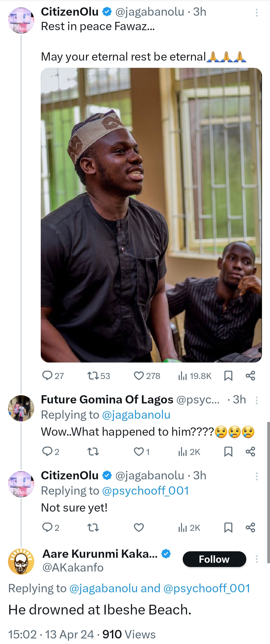Open more options on the top post

point(256,13)
